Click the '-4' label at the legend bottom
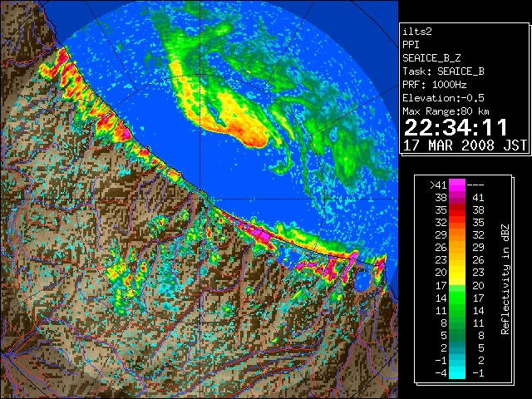532x399 pixels. click(441, 373)
